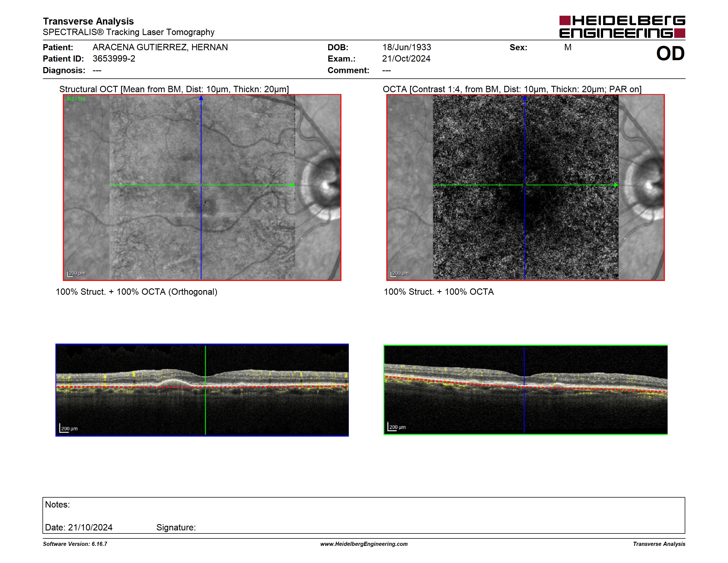Image resolution: width=728 pixels, height=563 pixels.
Task: Click the DOB value '18/Jun/1933'
Action: (407, 47)
